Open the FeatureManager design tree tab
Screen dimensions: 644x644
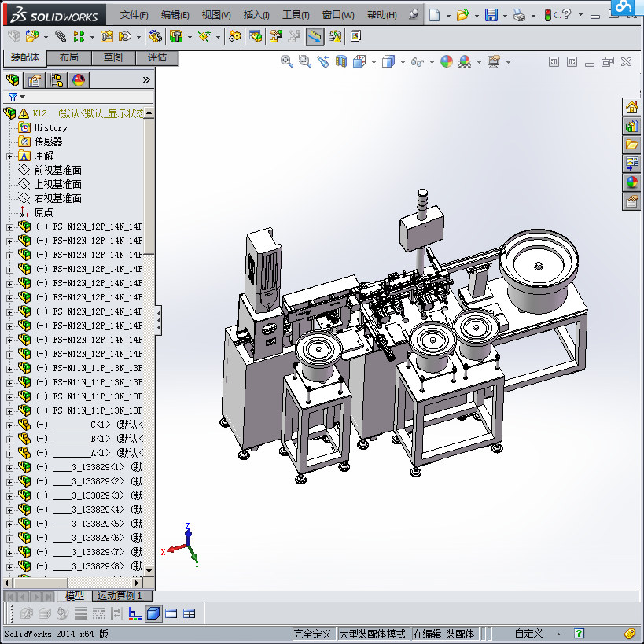(13, 80)
